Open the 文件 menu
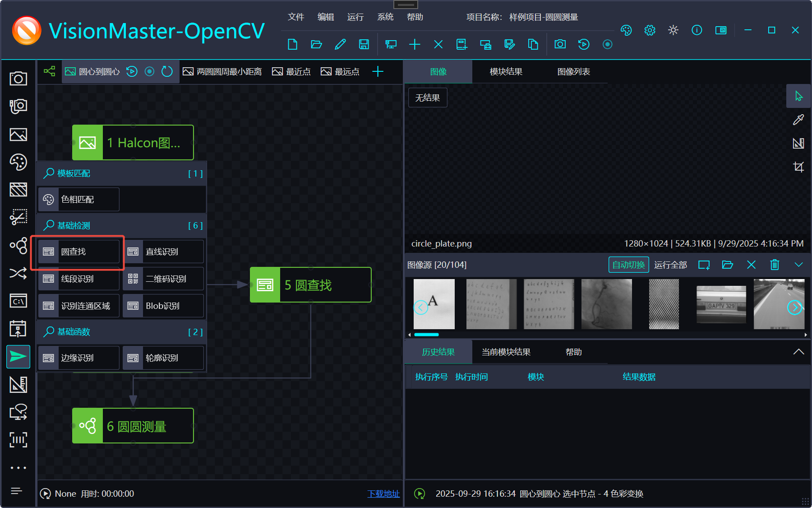This screenshot has width=812, height=508. (296, 17)
